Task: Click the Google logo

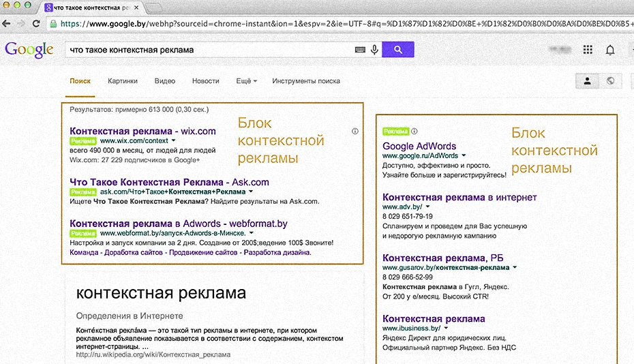Action: 29,50
